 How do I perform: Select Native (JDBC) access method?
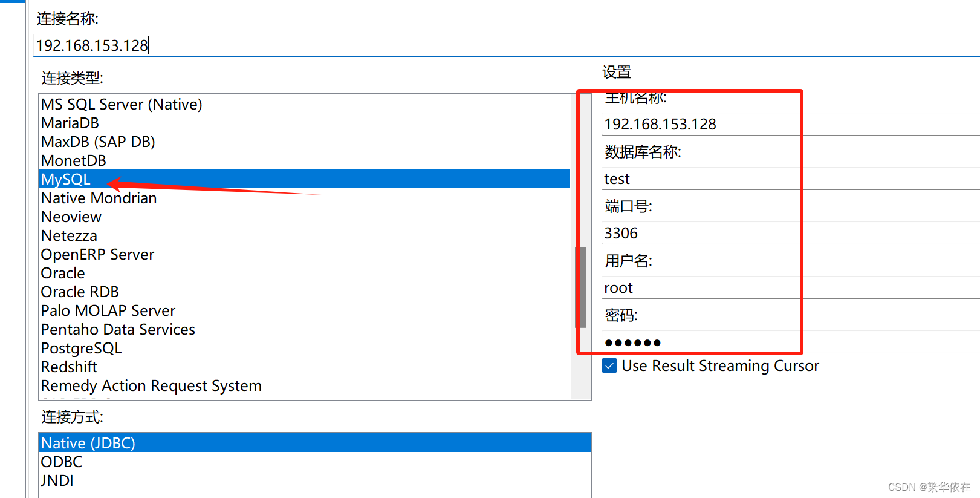pyautogui.click(x=315, y=443)
